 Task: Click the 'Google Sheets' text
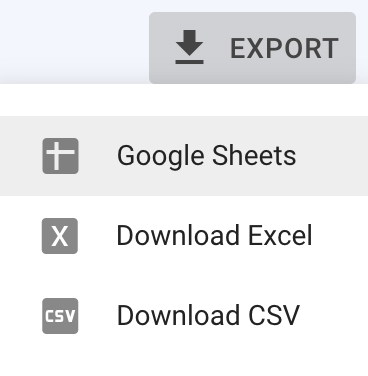click(207, 156)
